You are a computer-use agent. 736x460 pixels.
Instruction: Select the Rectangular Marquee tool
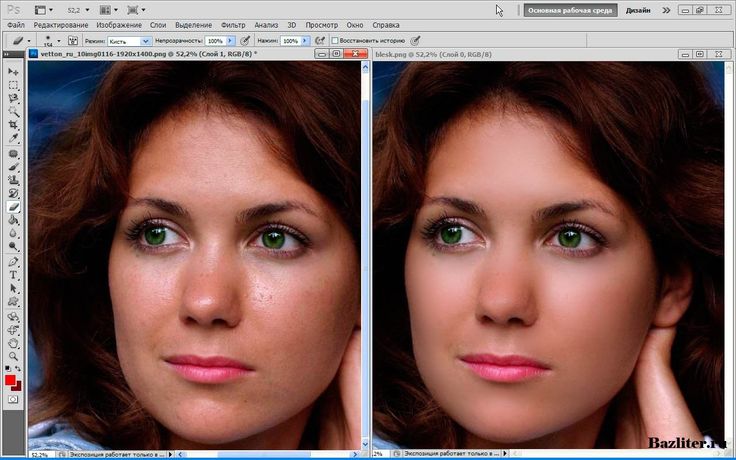point(14,86)
